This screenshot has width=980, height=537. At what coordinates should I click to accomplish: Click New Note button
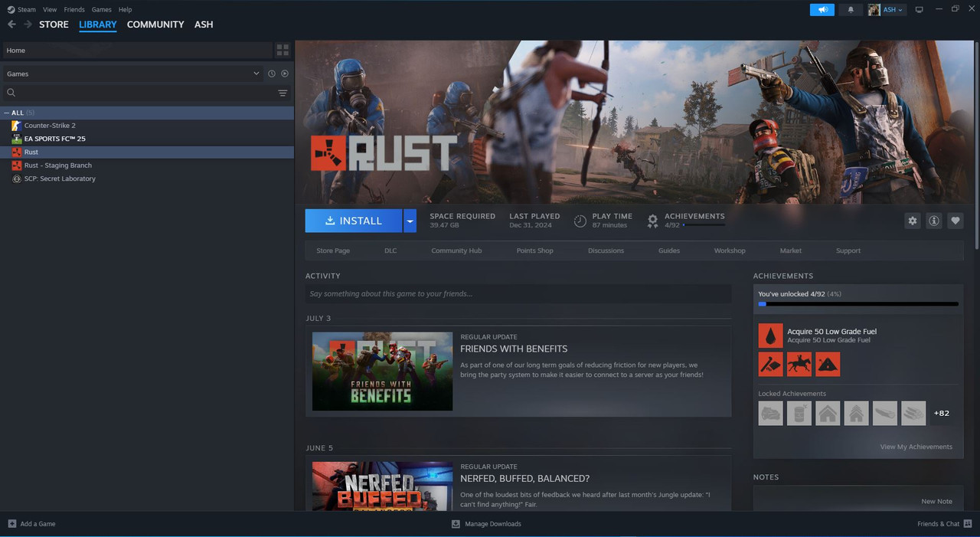[x=936, y=501]
